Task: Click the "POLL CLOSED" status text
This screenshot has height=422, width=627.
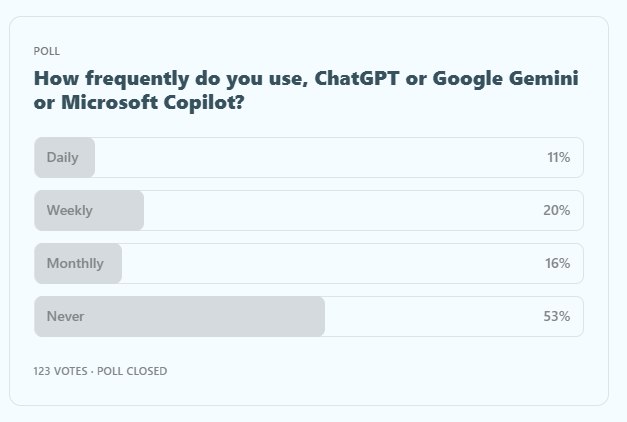Action: pos(132,371)
